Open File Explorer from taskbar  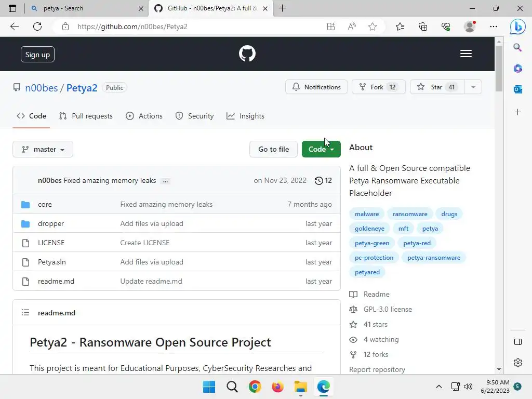(301, 387)
